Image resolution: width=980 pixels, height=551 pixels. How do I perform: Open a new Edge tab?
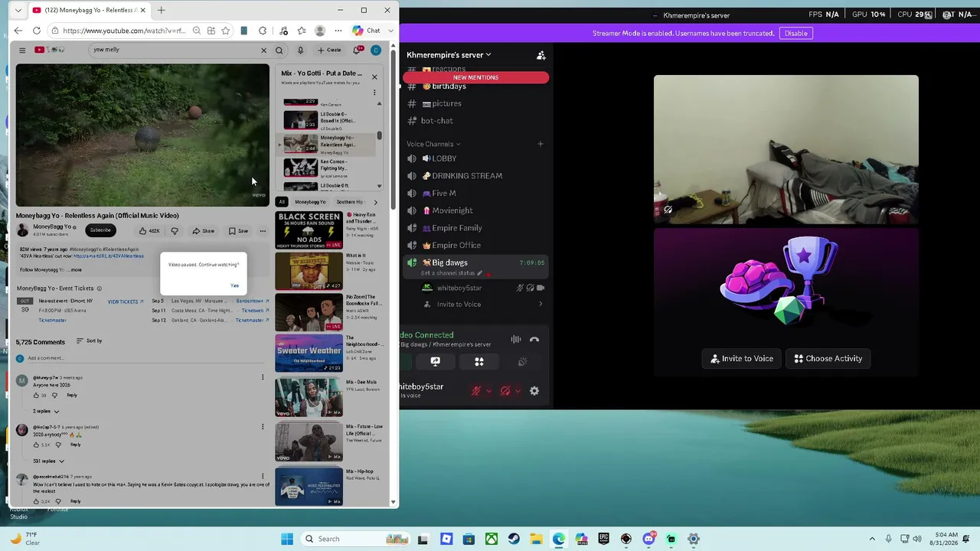point(162,11)
